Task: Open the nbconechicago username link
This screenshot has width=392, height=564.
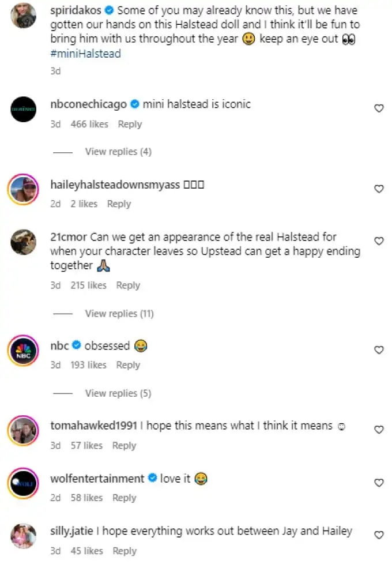Action: coord(88,104)
